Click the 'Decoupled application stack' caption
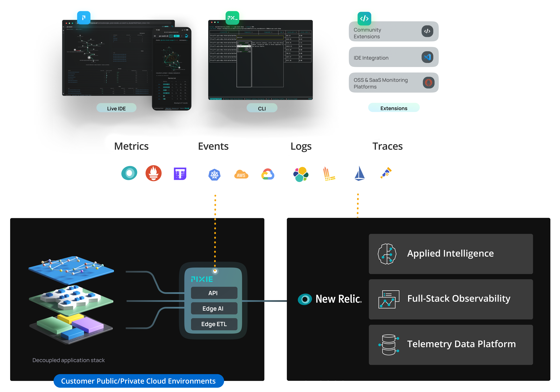The height and width of the screenshot is (392, 560). click(69, 360)
